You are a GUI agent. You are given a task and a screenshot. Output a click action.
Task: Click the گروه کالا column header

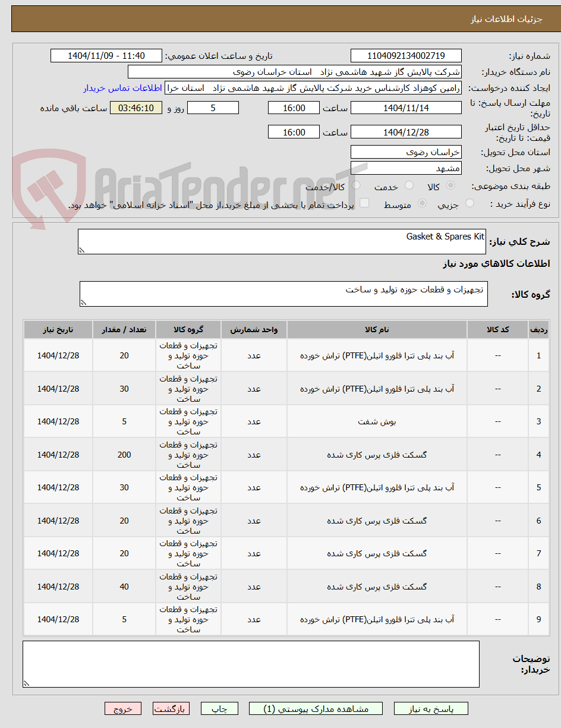pyautogui.click(x=188, y=330)
